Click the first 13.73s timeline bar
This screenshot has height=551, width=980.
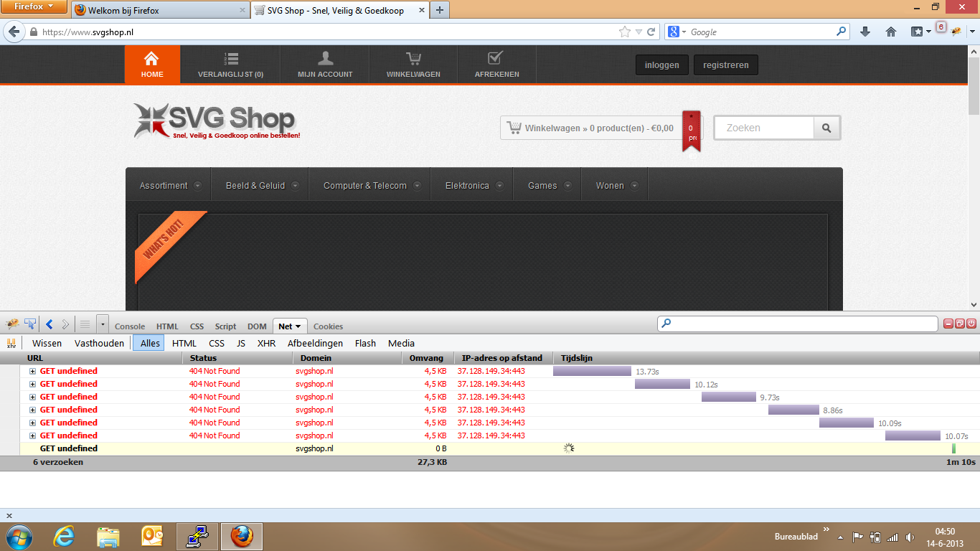click(592, 371)
